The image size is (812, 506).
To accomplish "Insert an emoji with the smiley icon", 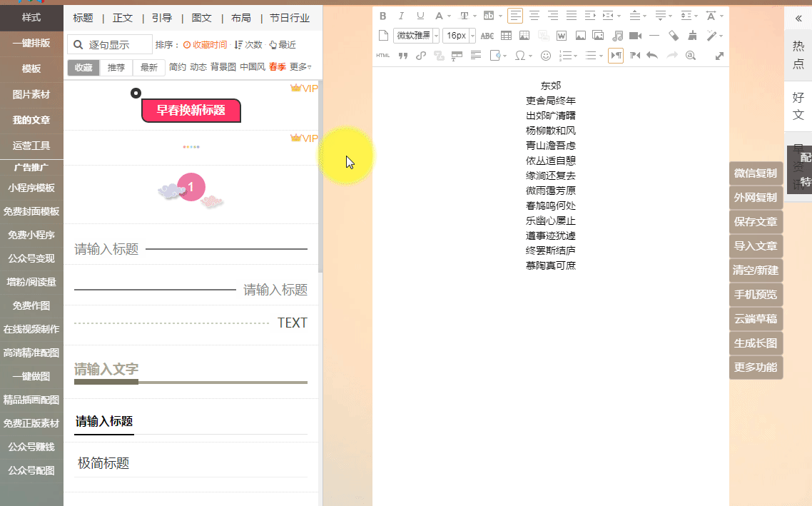I will coord(546,56).
